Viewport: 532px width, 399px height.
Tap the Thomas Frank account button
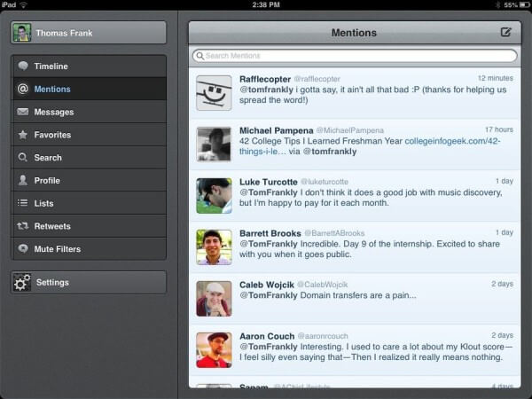89,33
